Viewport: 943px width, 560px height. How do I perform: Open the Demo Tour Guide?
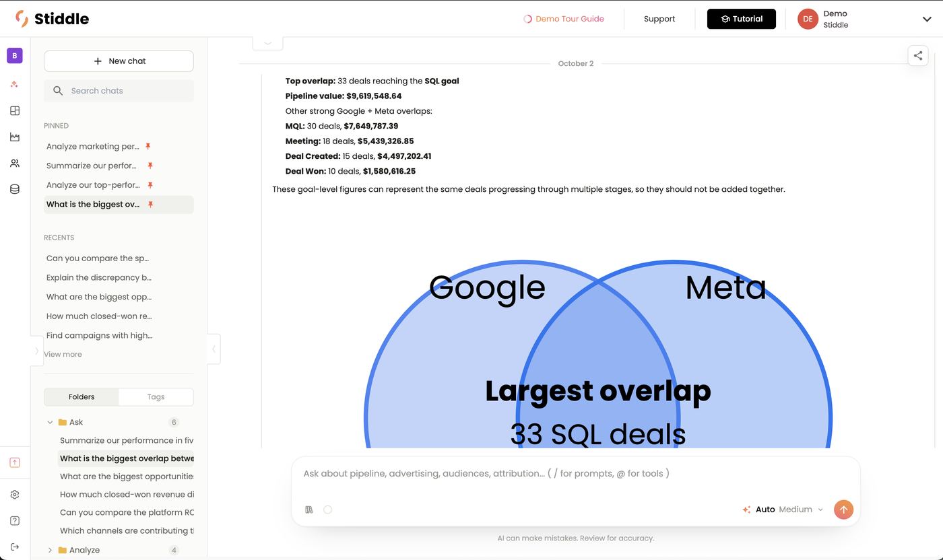coord(564,19)
